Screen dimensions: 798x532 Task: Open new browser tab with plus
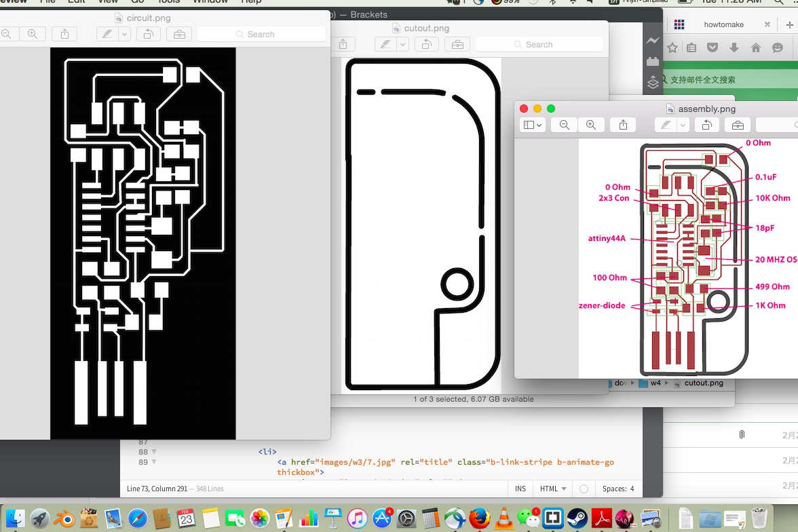790,24
